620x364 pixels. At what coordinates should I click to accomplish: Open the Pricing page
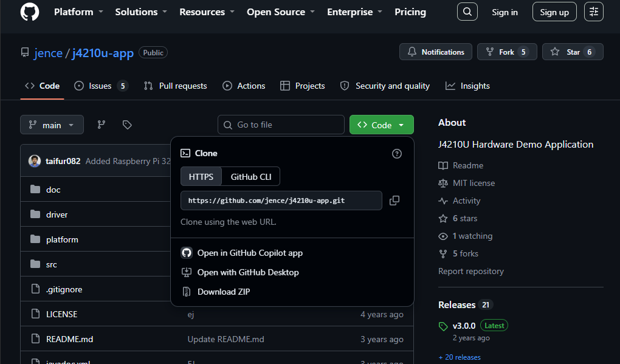410,12
